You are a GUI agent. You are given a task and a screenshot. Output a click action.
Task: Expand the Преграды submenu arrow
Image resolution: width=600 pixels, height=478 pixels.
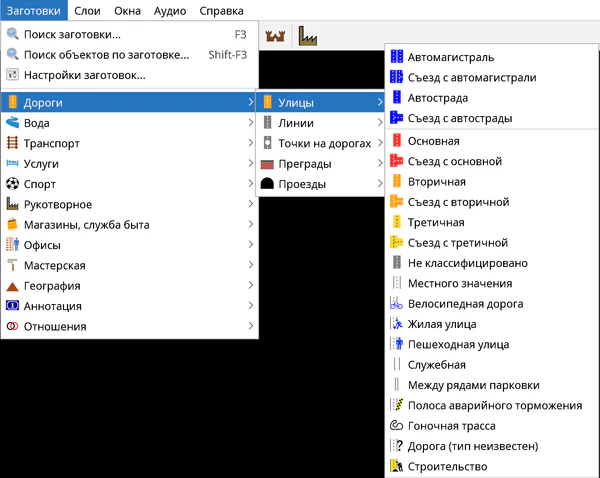click(380, 163)
